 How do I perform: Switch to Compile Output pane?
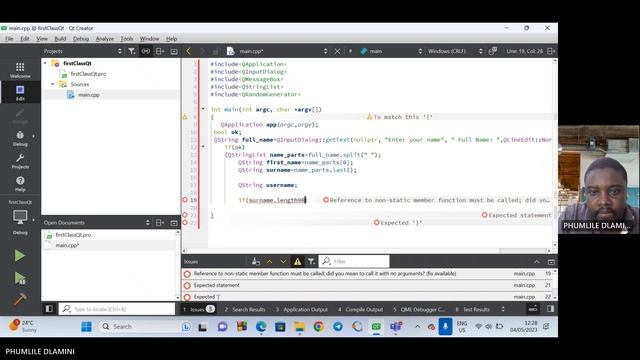pyautogui.click(x=360, y=309)
